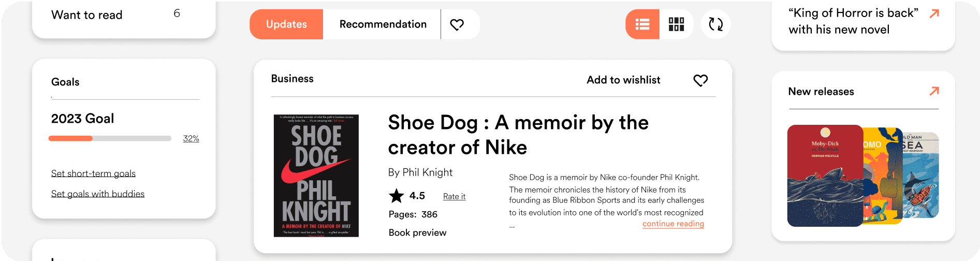The image size is (980, 261).
Task: Click heart icon beside Add to wishlist
Action: [700, 80]
